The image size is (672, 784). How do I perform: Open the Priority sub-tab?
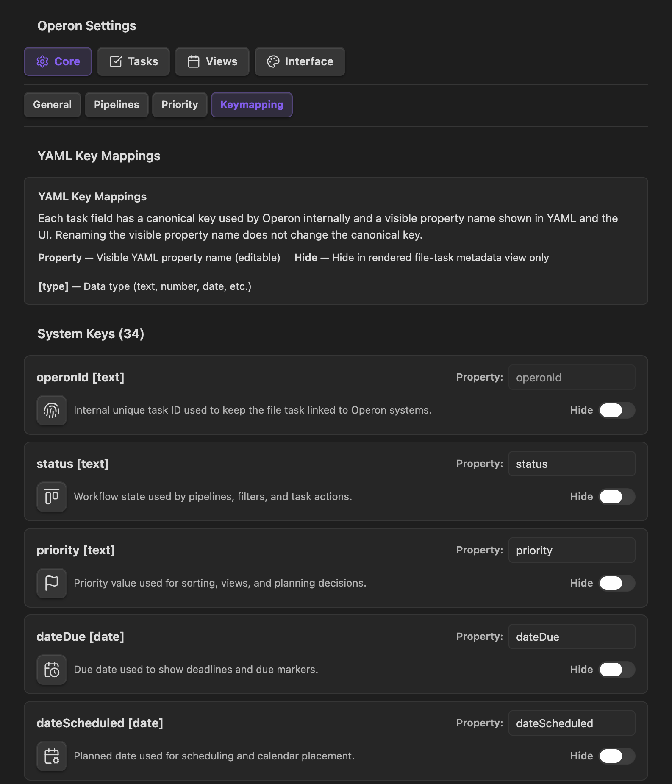(x=180, y=105)
